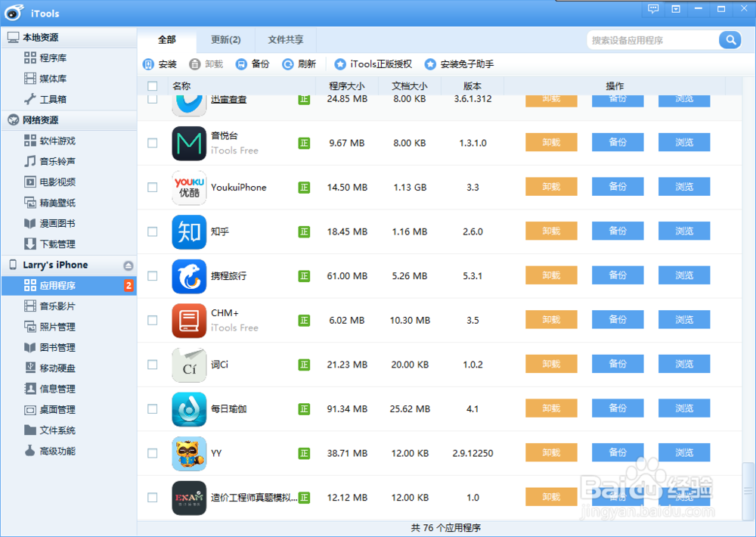
Task: Collapse the 本地资源 section header
Action: [x=69, y=37]
